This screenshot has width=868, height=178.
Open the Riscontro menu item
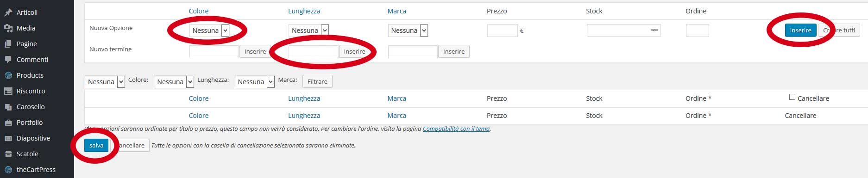[x=31, y=91]
